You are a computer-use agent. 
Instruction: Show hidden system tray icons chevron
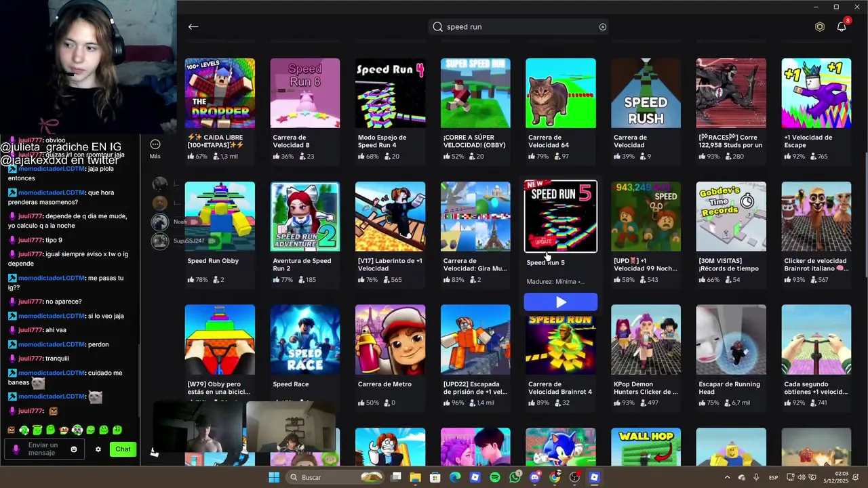click(728, 477)
